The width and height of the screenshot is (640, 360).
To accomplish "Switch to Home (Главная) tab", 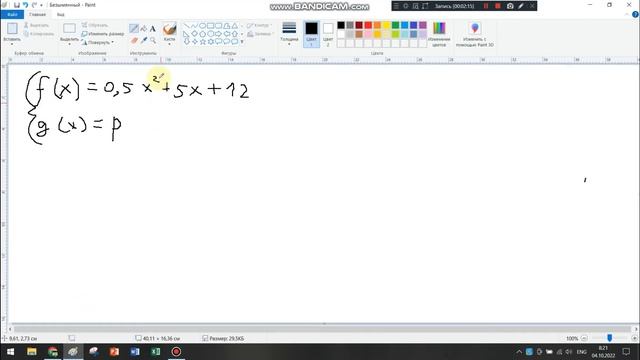I will pyautogui.click(x=38, y=15).
